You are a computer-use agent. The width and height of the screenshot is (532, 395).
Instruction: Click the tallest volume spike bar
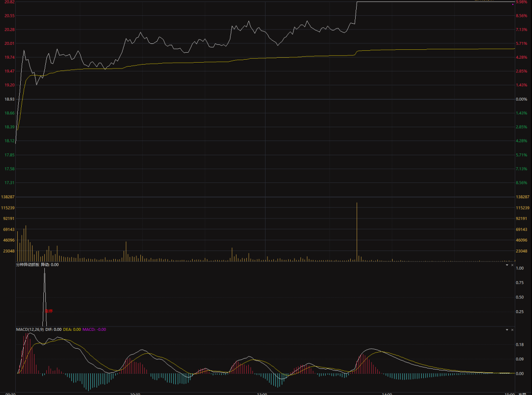coord(357,231)
